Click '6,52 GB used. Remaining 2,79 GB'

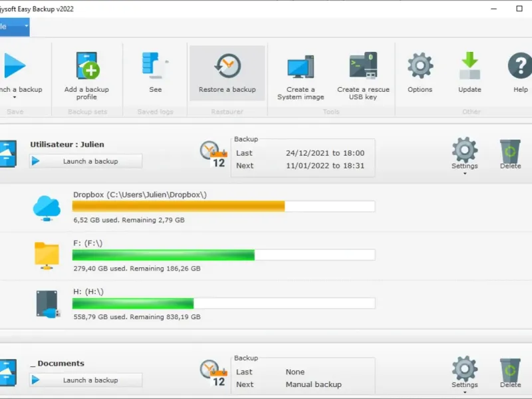[129, 220]
